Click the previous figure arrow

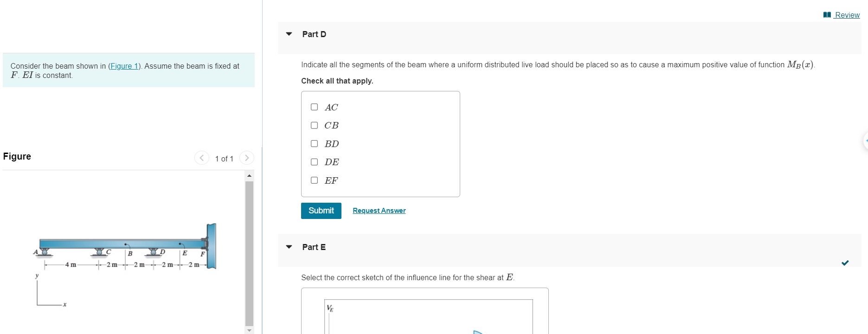(201, 158)
